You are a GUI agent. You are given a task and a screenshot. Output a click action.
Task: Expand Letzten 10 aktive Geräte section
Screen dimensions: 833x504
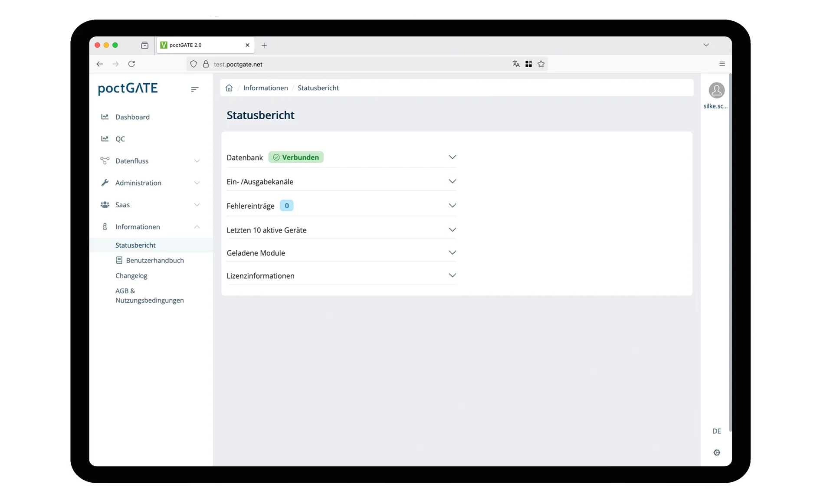(452, 230)
